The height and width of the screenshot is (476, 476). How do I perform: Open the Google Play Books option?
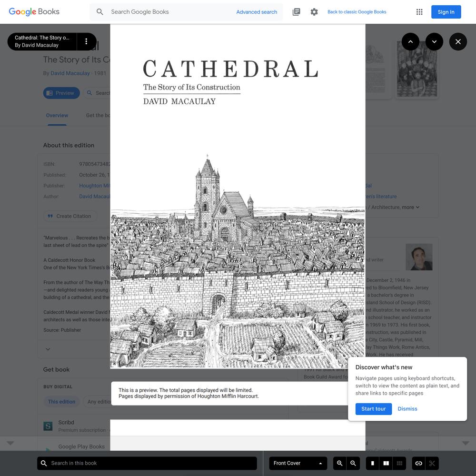click(x=81, y=446)
